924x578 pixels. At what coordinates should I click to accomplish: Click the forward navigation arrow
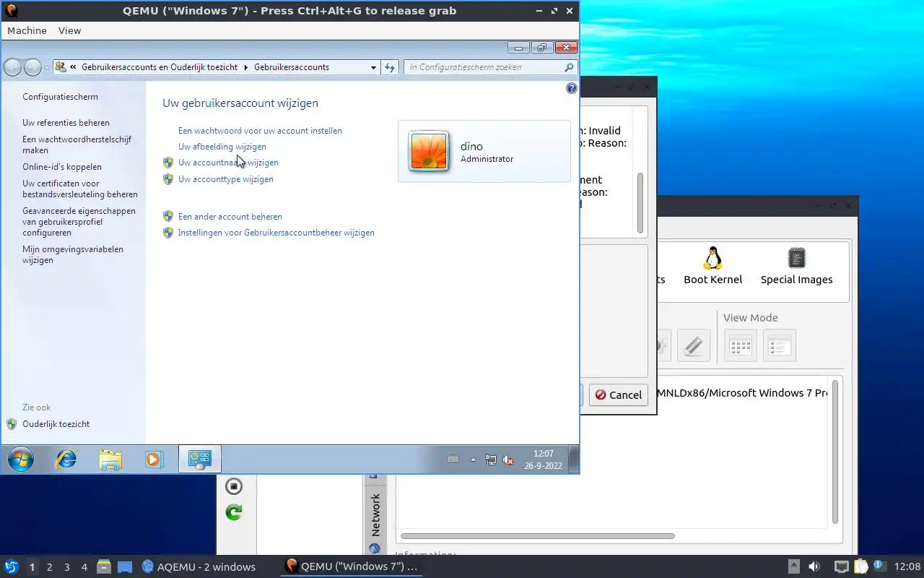(x=33, y=67)
